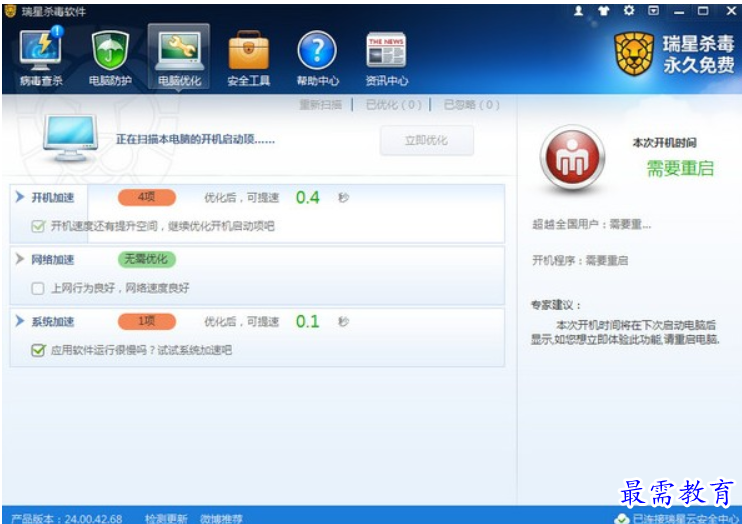Switch to 已优化 (0) tab
Image resolution: width=742 pixels, height=524 pixels.
[x=393, y=105]
